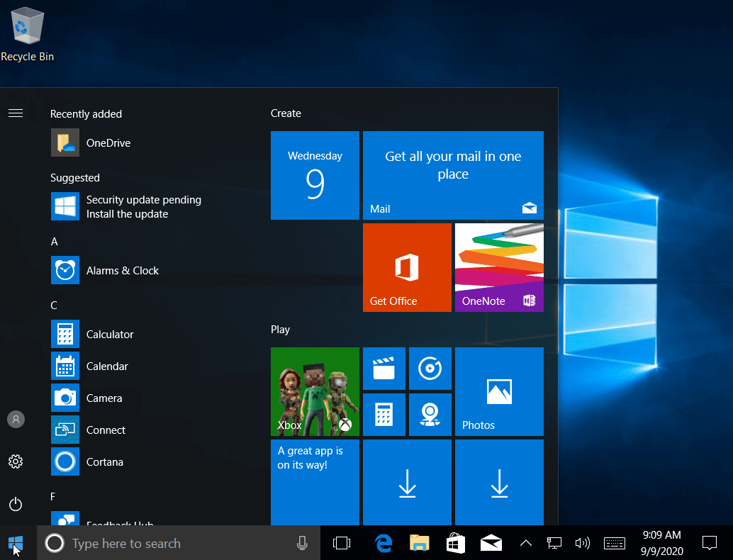Screen dimensions: 733x560
Task: Click the Get Office tile
Action: (x=407, y=267)
